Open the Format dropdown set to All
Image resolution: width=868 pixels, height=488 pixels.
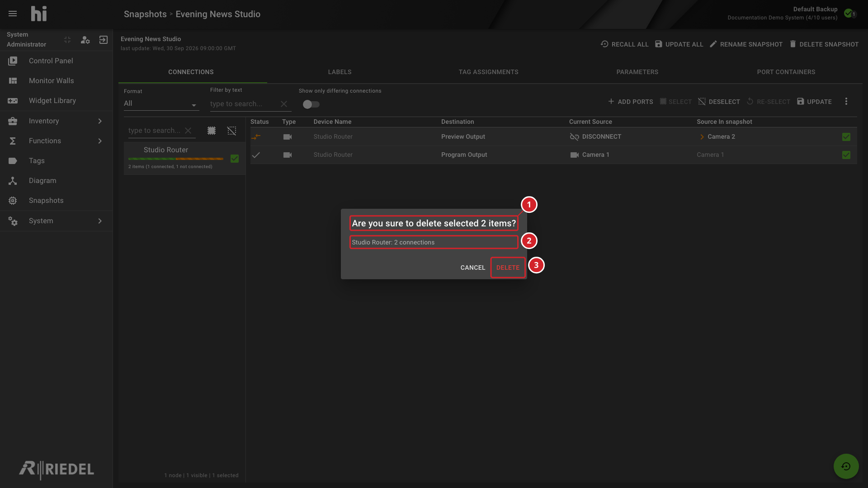pyautogui.click(x=161, y=103)
